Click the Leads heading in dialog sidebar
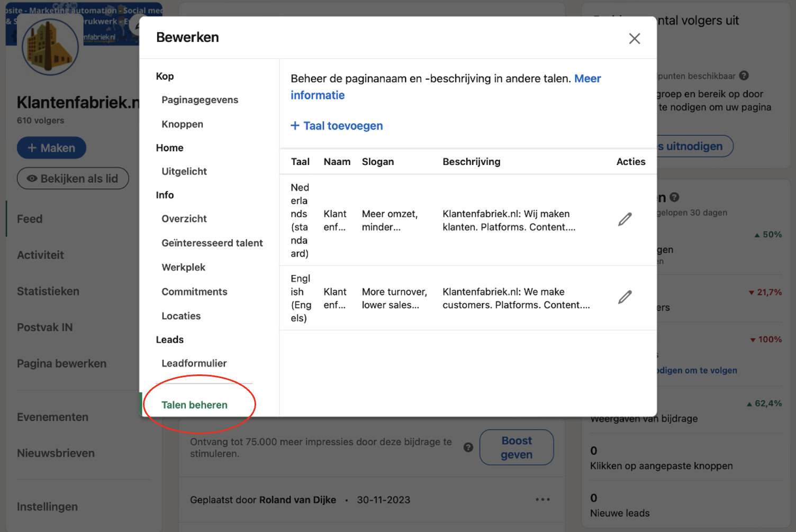Viewport: 796px width, 532px height. pyautogui.click(x=169, y=340)
